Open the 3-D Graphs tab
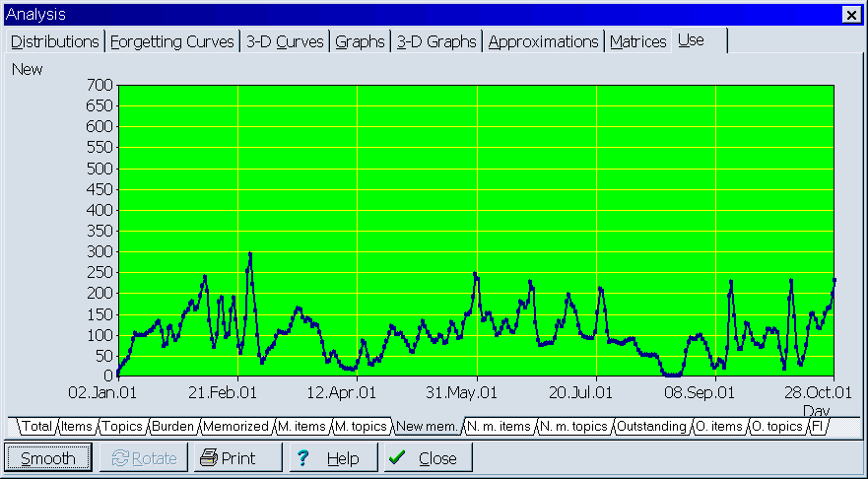The width and height of the screenshot is (868, 479). click(436, 41)
